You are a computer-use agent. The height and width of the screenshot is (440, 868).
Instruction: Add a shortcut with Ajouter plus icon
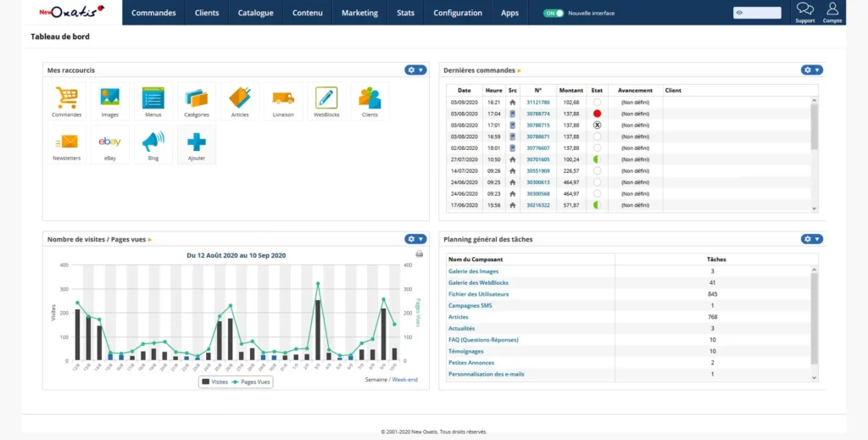[x=197, y=144]
